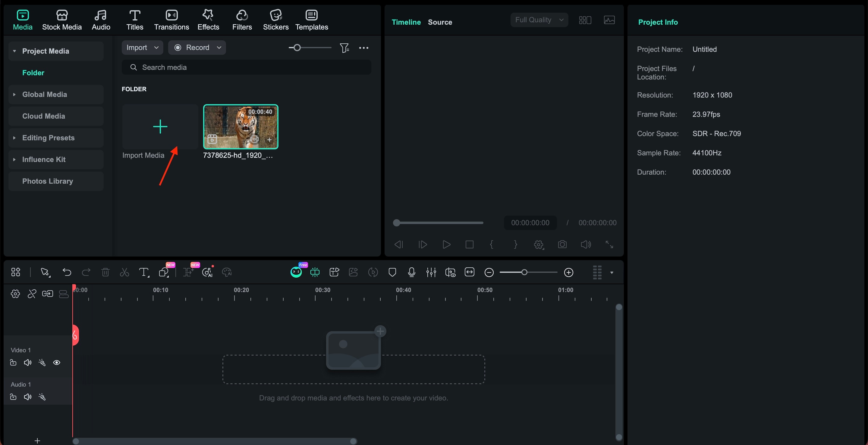Switch to the Source tab
The image size is (868, 445).
[440, 22]
